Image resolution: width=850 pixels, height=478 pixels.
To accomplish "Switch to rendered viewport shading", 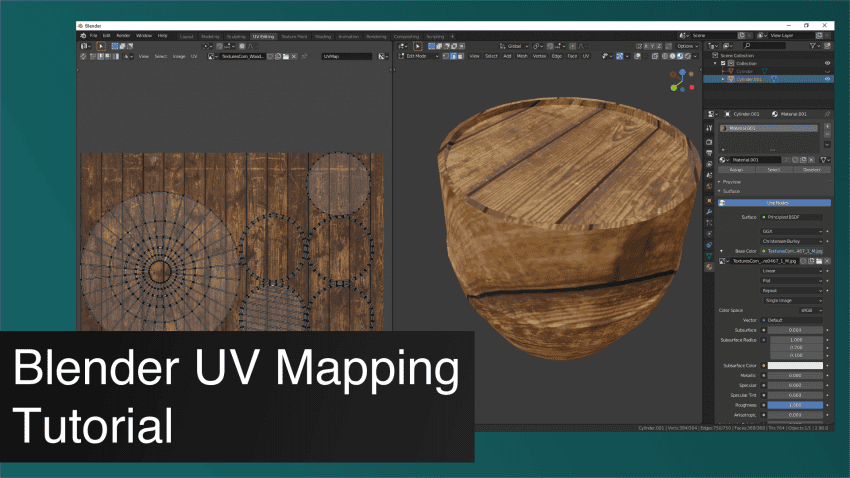I will point(687,56).
